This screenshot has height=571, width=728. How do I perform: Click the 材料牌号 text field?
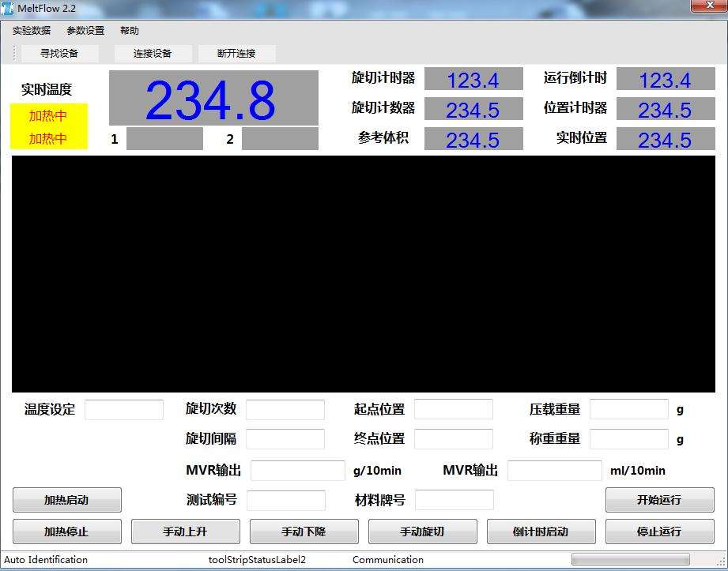tap(454, 500)
